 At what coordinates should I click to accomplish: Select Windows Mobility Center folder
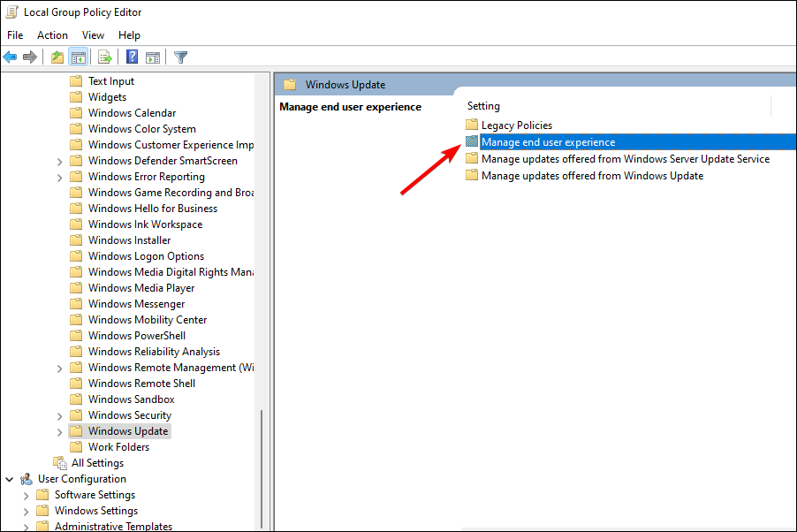tap(148, 320)
